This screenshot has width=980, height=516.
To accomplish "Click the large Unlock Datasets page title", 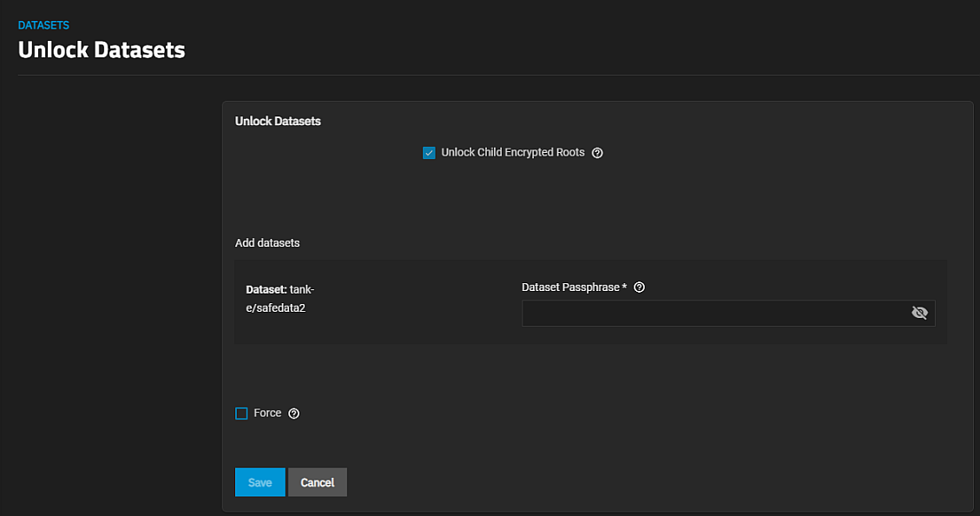I will click(x=102, y=50).
